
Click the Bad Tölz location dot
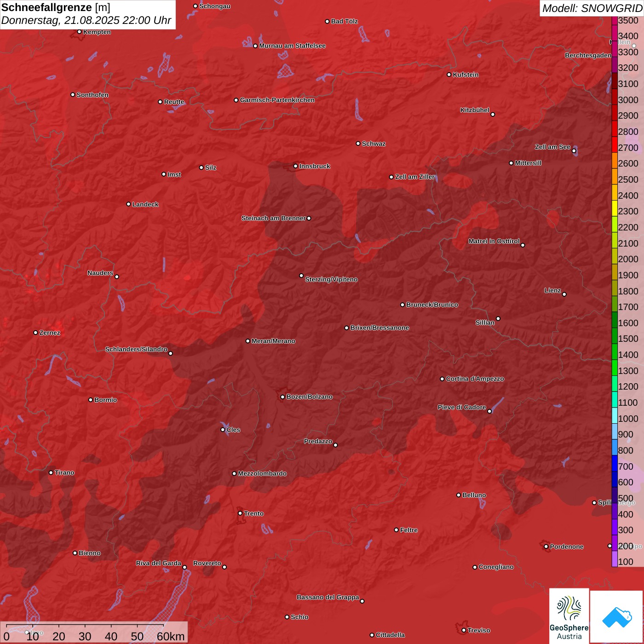point(328,21)
